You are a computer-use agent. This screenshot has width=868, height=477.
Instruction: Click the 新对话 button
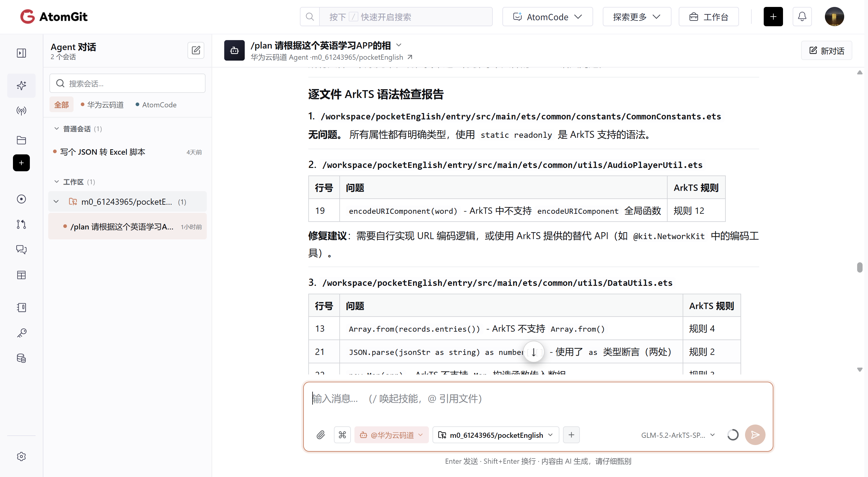pos(826,51)
